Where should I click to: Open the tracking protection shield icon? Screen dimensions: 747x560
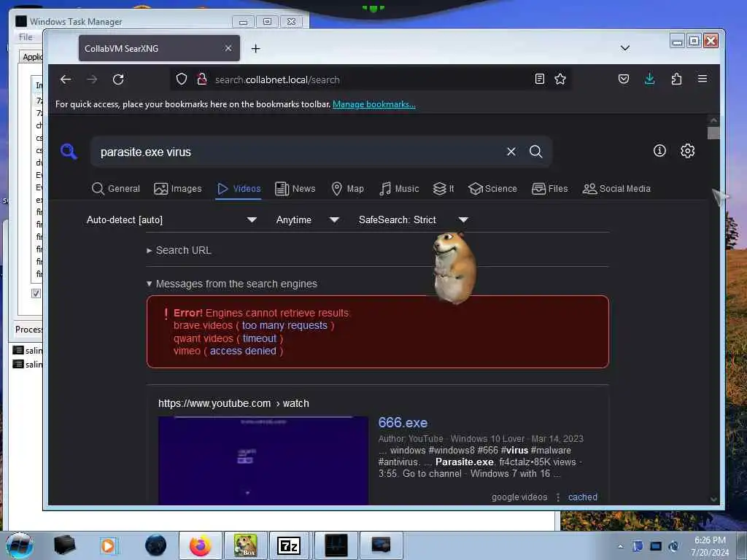[x=182, y=79]
